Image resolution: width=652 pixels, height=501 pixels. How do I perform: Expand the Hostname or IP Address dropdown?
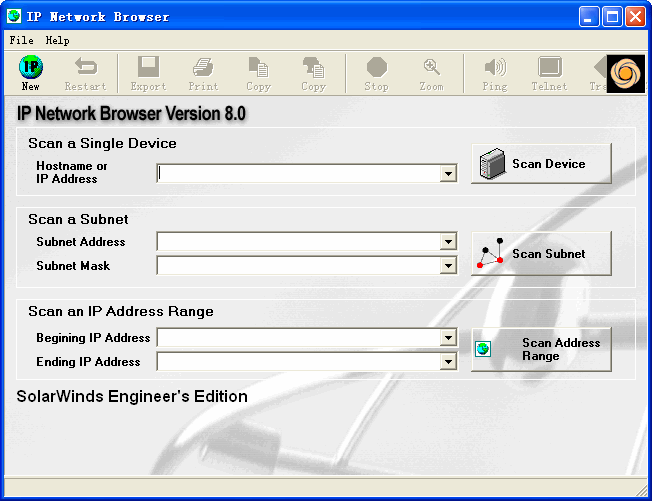[x=448, y=174]
